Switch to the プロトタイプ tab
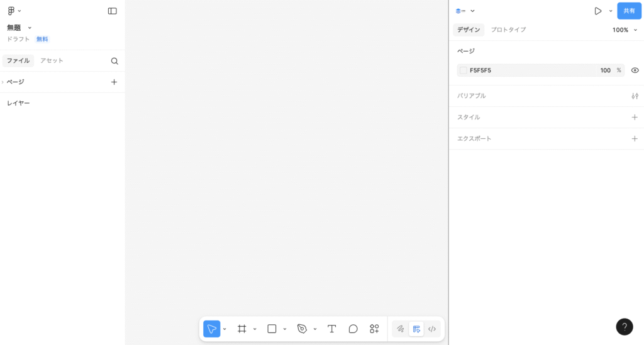This screenshot has height=345, width=644. 508,30
